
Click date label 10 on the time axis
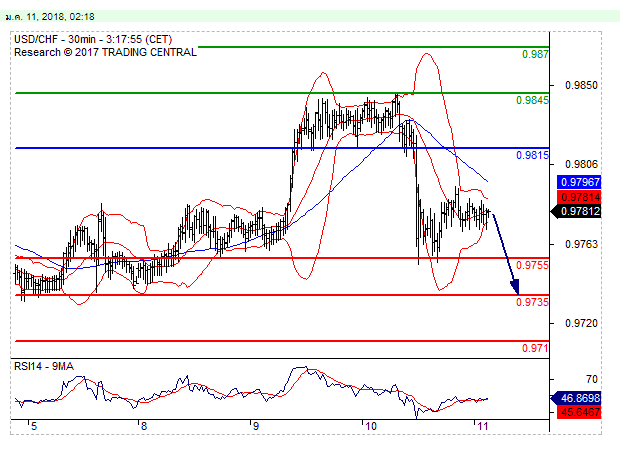click(371, 426)
